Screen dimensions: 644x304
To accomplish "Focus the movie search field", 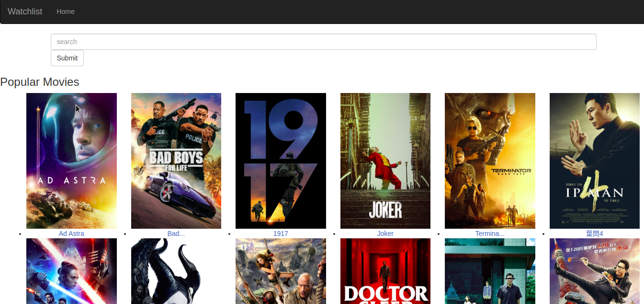I will coord(324,42).
